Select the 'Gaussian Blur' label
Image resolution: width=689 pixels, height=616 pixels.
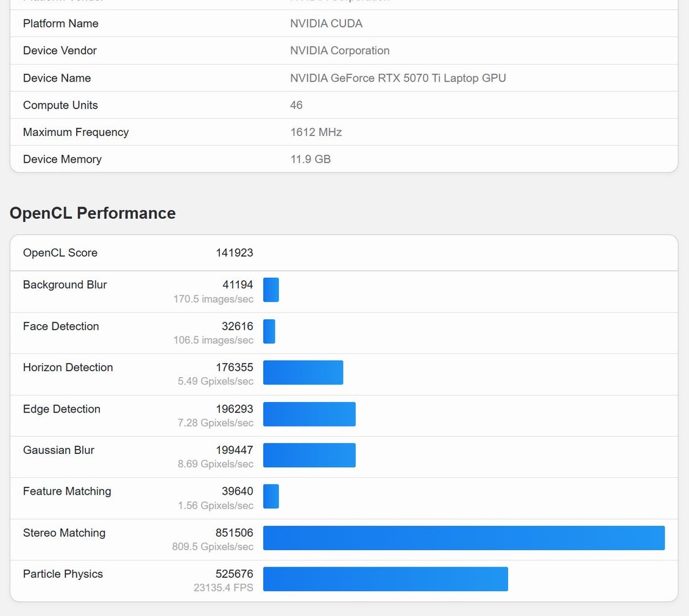tap(58, 450)
